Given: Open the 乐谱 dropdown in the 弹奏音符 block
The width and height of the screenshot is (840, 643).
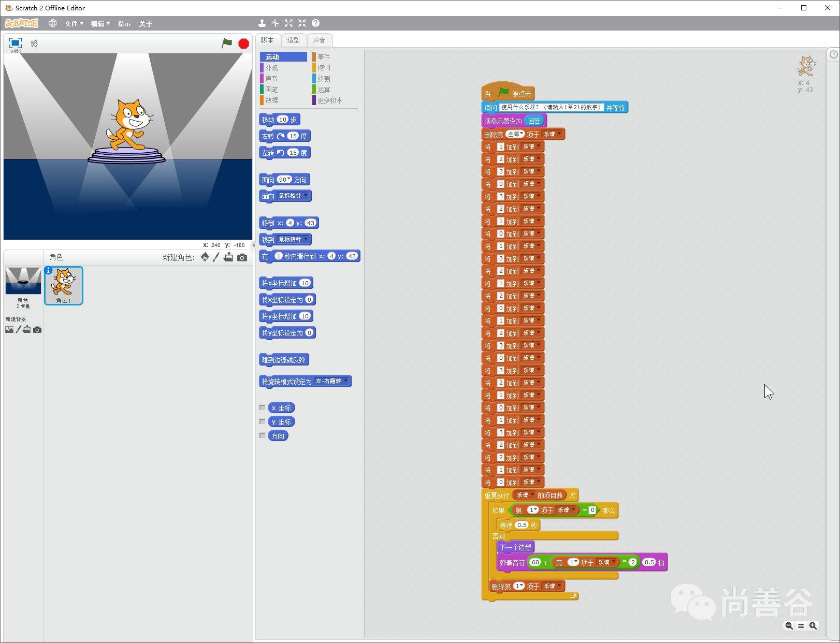Looking at the screenshot, I should 606,562.
